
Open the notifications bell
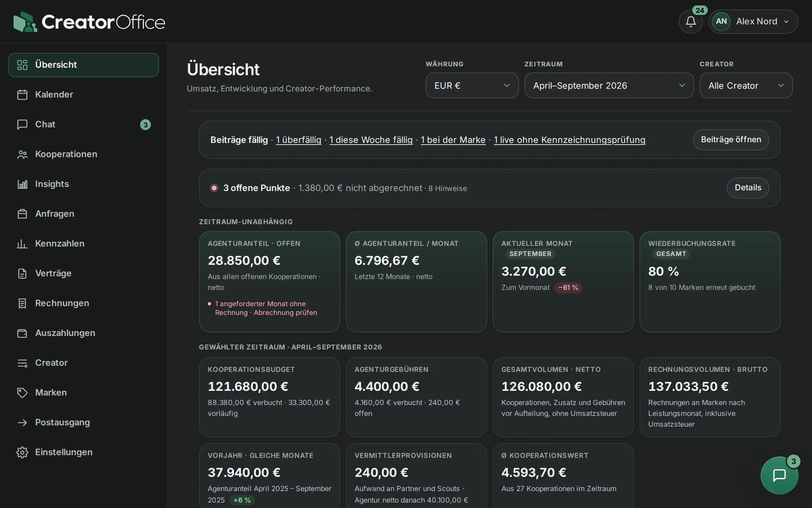click(x=691, y=22)
